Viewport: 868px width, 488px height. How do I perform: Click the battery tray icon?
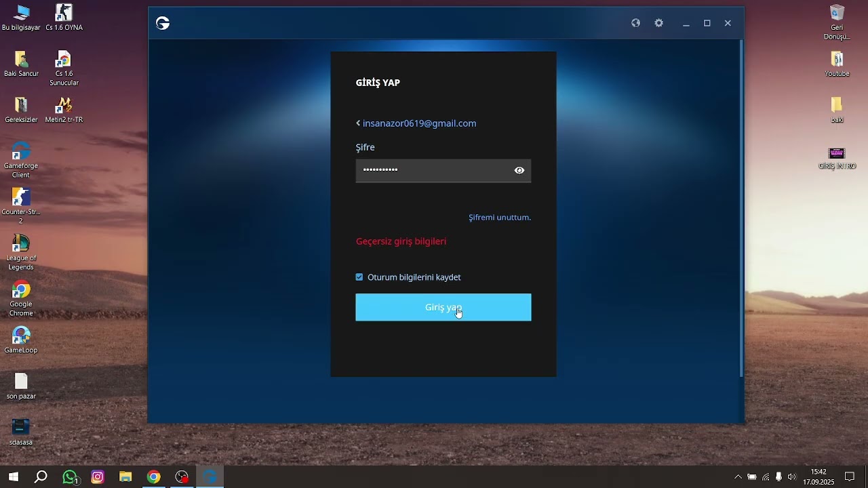pos(752,477)
